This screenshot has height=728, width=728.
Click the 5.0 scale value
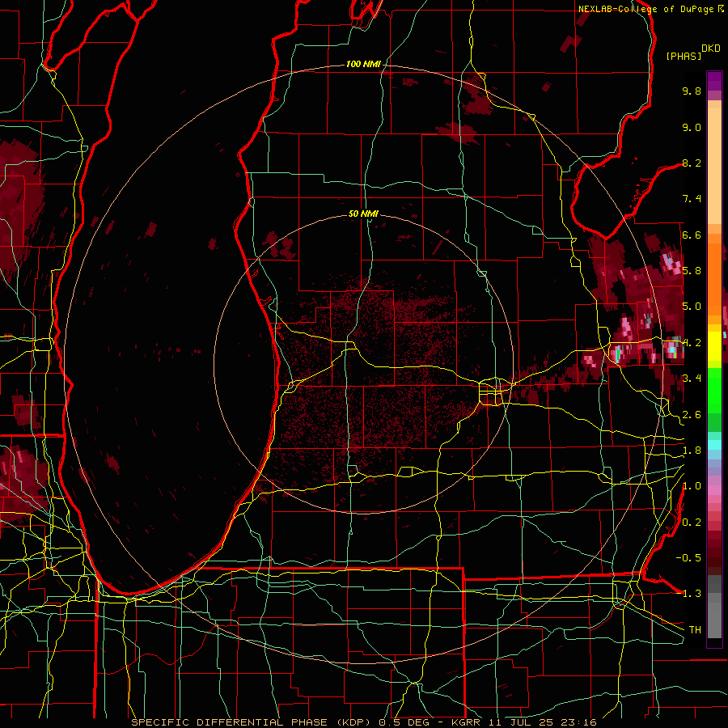[692, 307]
